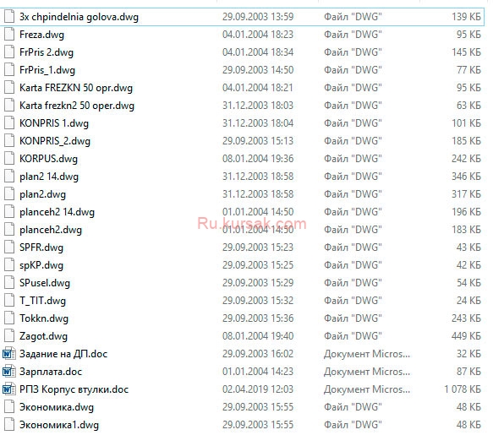The height and width of the screenshot is (446, 504).
Task: Click file icon of Karta frezkn2 50 oper.dwg
Action: tap(9, 105)
